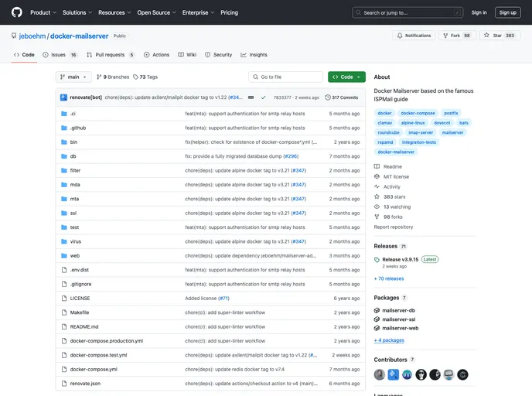Open the Wiki tab
Screen dimensions: 532x396
187,55
